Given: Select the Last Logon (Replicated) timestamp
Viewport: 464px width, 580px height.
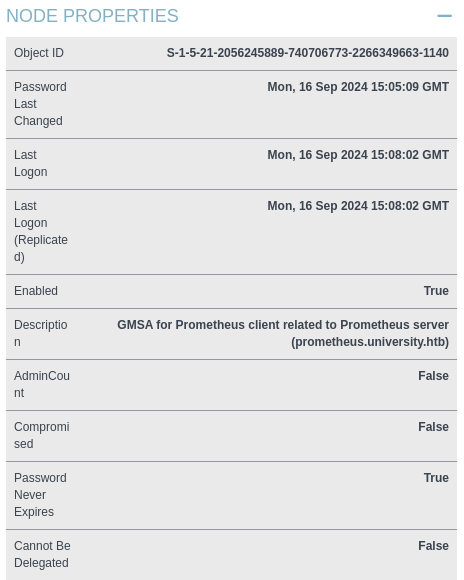Looking at the screenshot, I should point(358,206).
